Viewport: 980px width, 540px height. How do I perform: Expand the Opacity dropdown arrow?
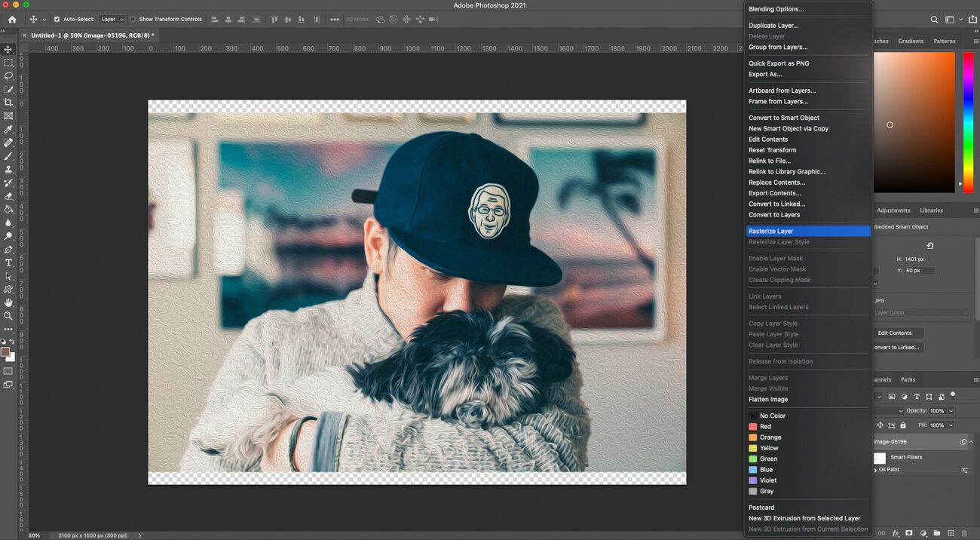coord(951,411)
